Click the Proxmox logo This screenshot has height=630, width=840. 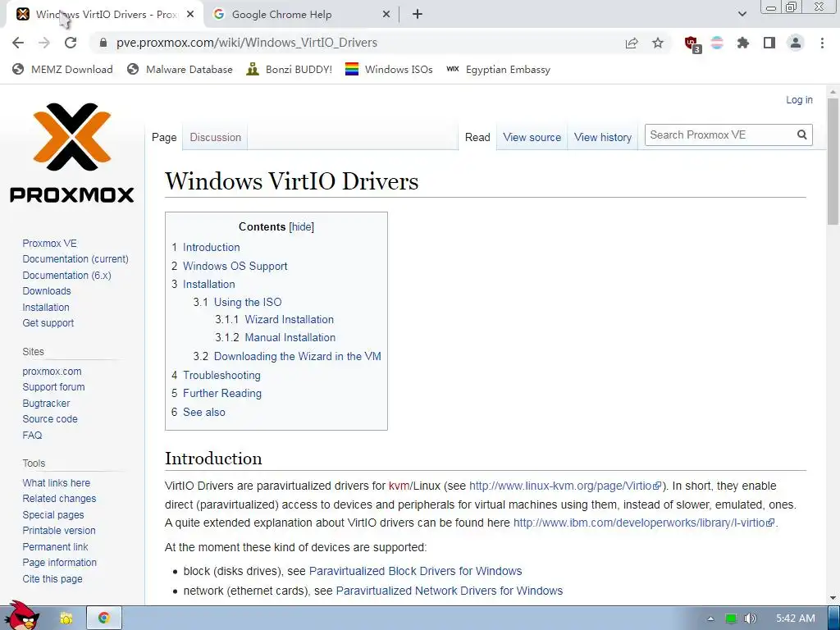[x=72, y=152]
